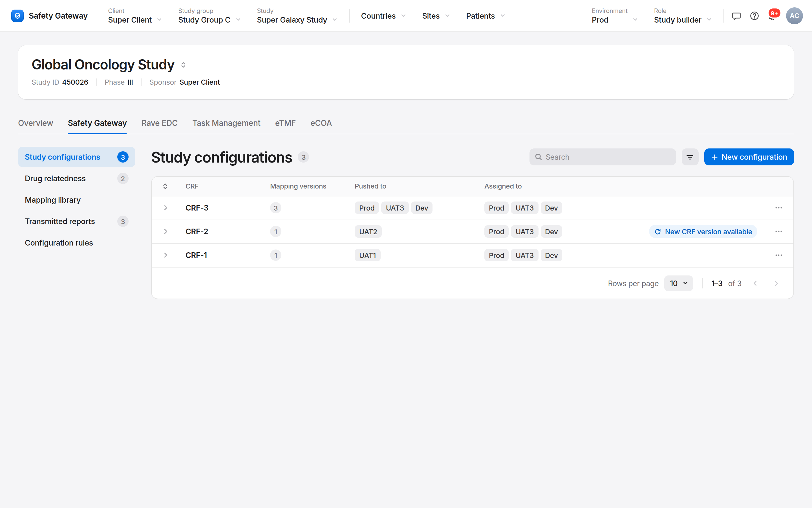This screenshot has width=812, height=508.
Task: Open the filter icon beside search
Action: click(690, 157)
